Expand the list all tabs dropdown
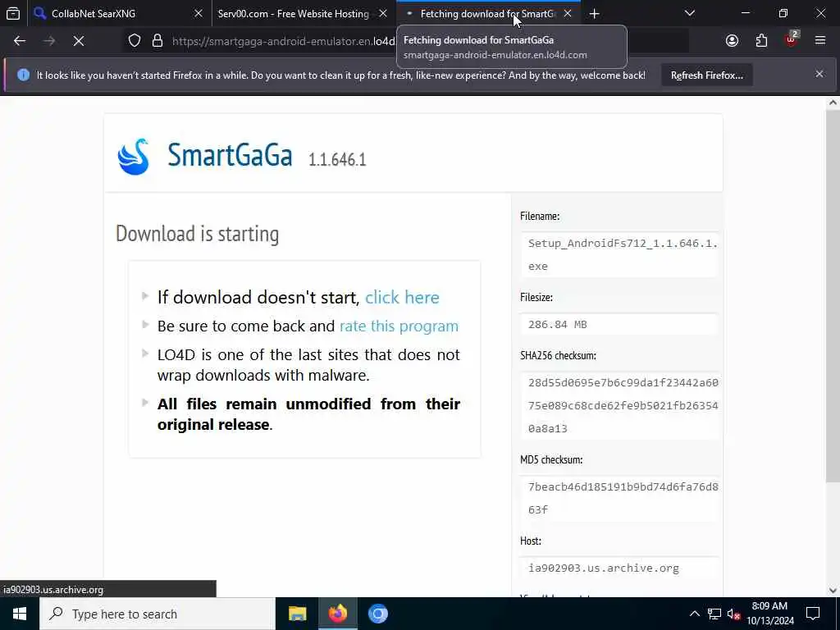840x630 pixels. click(690, 13)
